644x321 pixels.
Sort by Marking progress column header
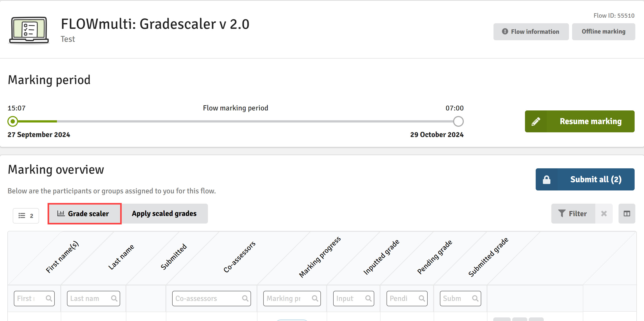click(x=320, y=257)
